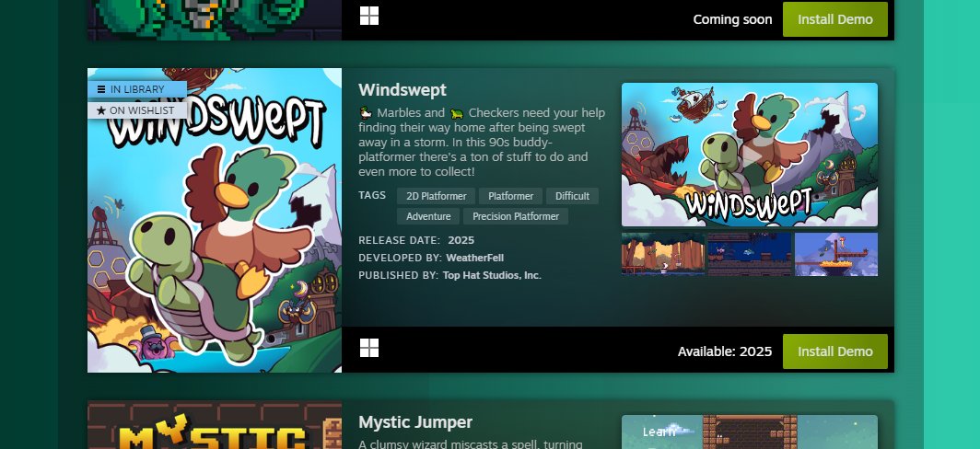
Task: Select the Adventure tag
Action: pyautogui.click(x=428, y=217)
